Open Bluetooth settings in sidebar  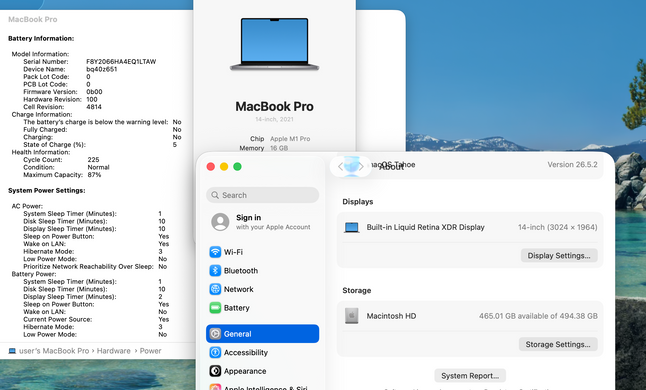pyautogui.click(x=262, y=271)
